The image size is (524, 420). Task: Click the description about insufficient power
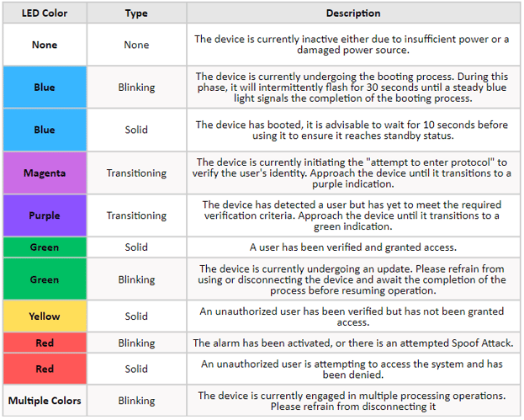click(x=352, y=45)
